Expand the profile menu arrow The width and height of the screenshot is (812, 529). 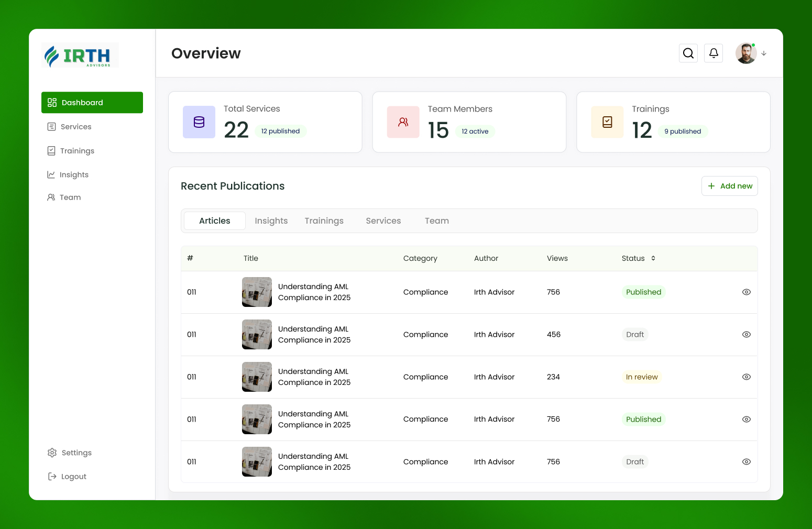(764, 53)
